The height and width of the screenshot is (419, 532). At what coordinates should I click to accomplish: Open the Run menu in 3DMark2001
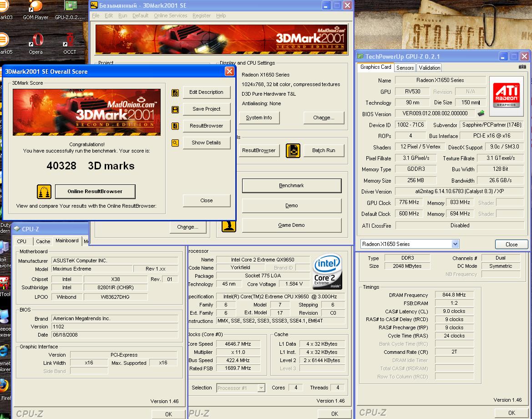pyautogui.click(x=122, y=15)
